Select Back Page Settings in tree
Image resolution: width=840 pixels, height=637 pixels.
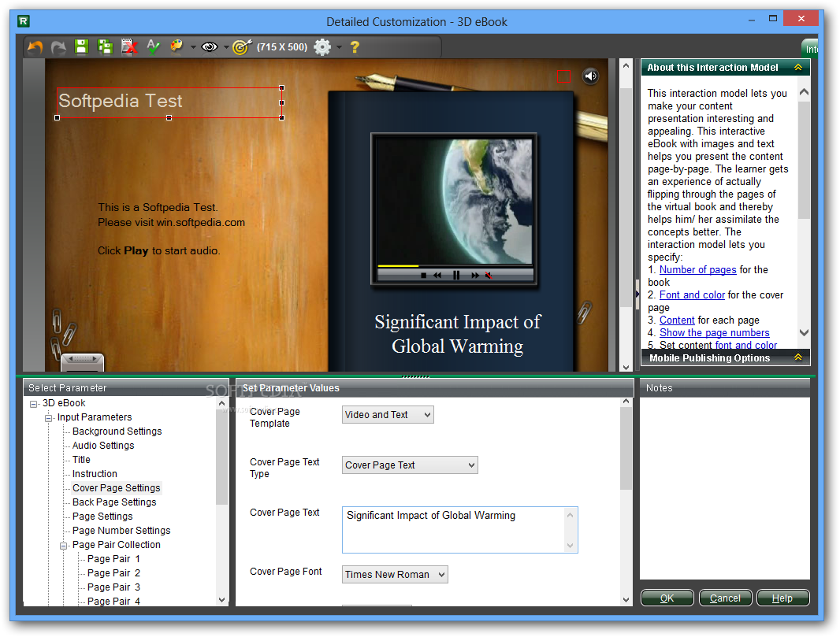114,502
